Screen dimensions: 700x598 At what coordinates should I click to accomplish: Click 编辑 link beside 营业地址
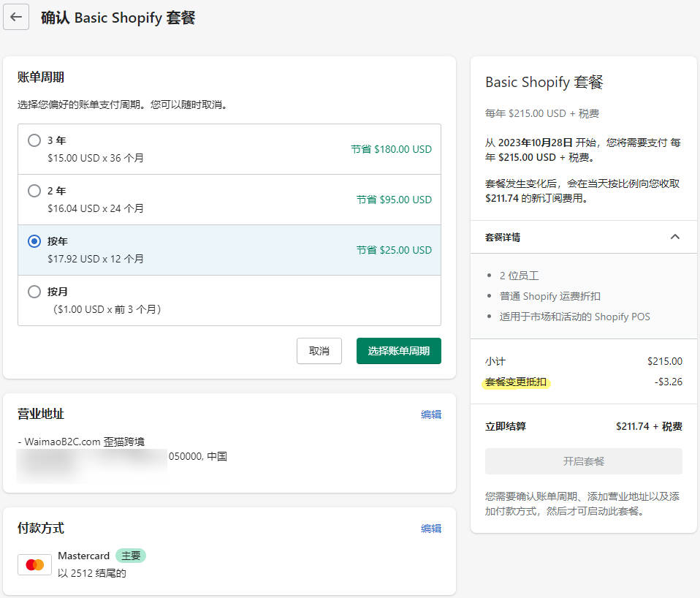pyautogui.click(x=431, y=415)
